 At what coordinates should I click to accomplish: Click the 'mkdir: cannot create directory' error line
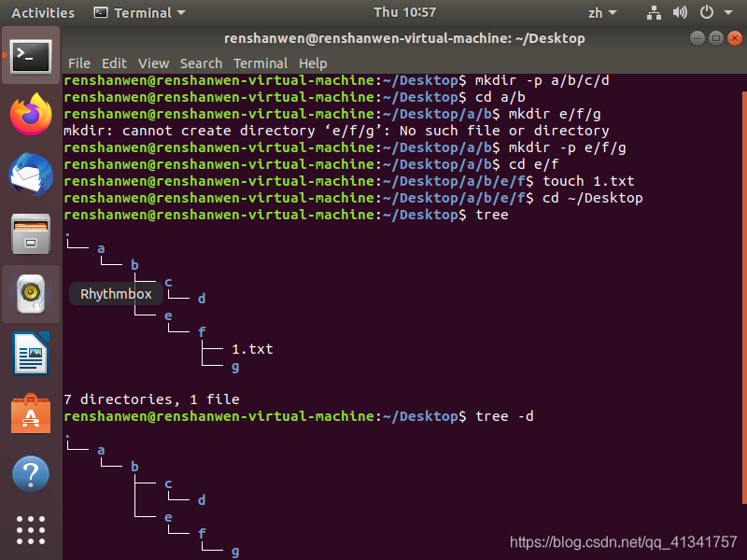pyautogui.click(x=336, y=131)
